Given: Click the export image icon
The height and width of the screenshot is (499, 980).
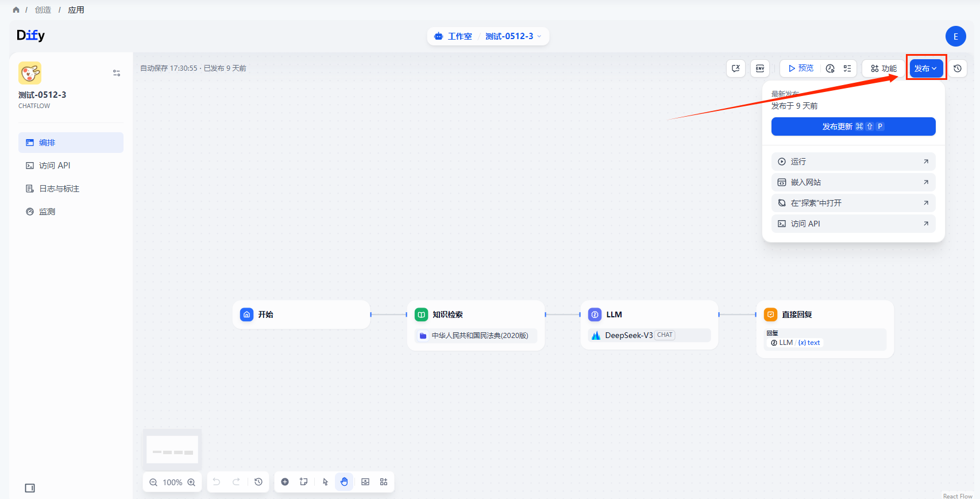Looking at the screenshot, I should pyautogui.click(x=365, y=482).
